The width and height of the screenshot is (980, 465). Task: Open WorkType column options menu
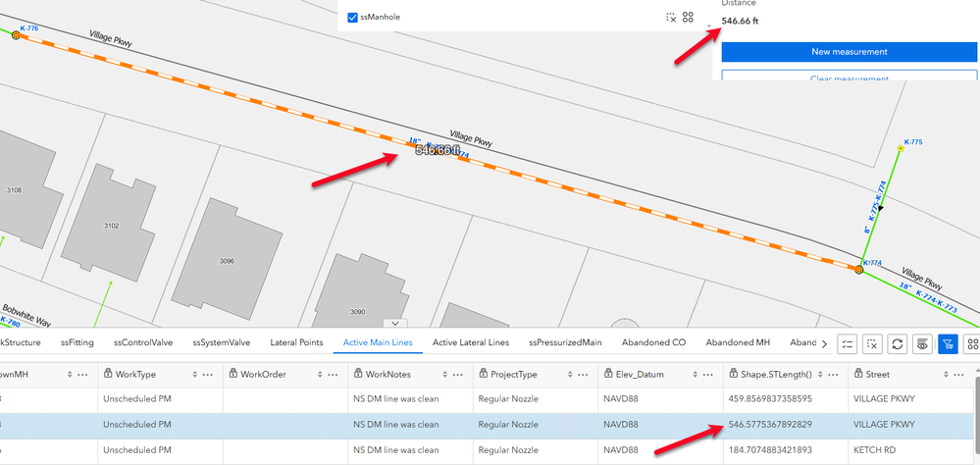(x=209, y=375)
